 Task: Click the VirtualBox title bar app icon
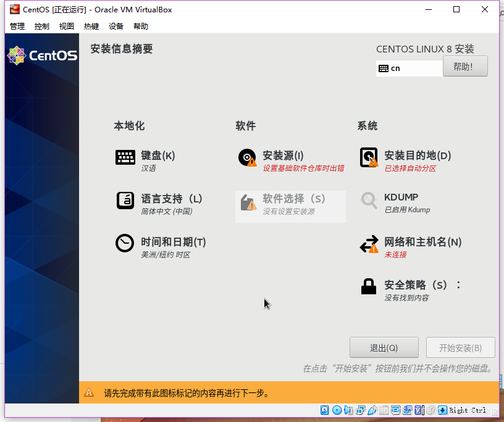(x=14, y=10)
